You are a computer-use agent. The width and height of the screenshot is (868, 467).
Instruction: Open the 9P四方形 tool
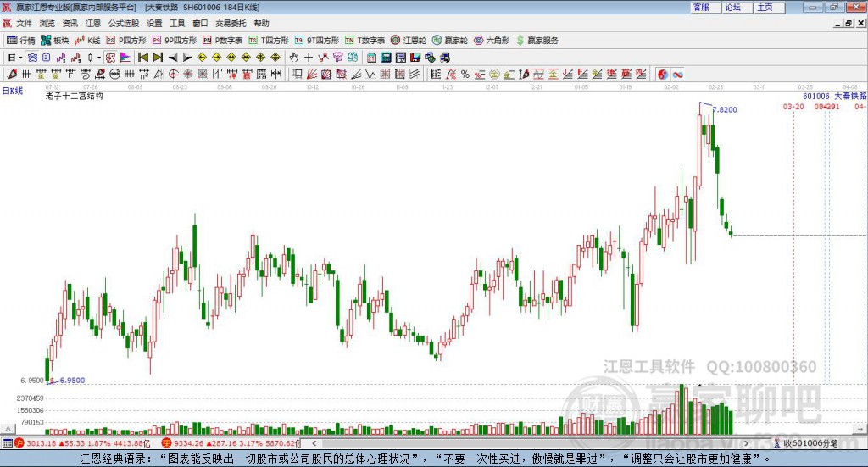click(x=175, y=41)
